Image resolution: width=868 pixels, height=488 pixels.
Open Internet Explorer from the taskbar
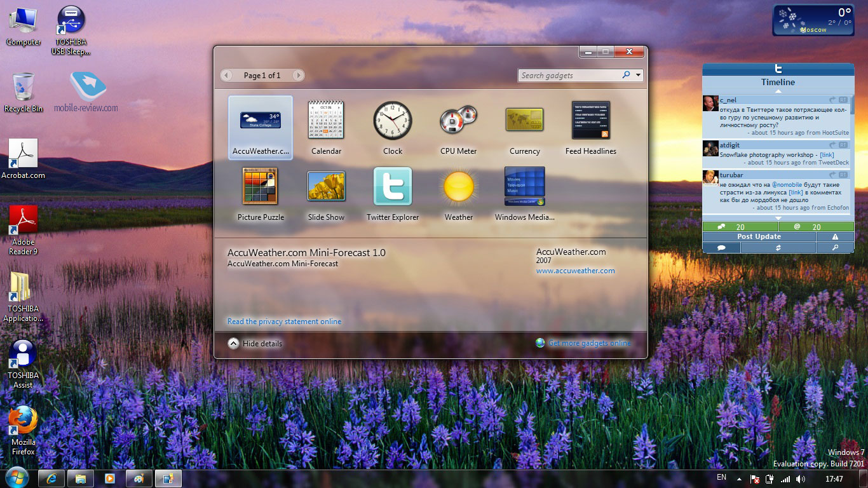[52, 478]
